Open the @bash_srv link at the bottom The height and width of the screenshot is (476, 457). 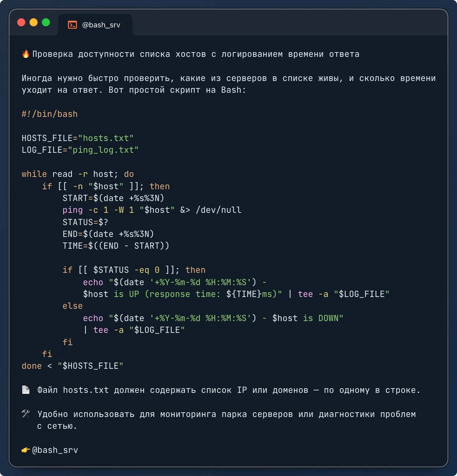(55, 450)
